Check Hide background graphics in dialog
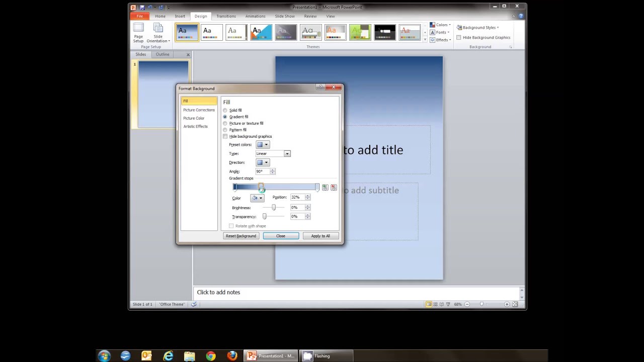644x362 pixels. click(225, 136)
